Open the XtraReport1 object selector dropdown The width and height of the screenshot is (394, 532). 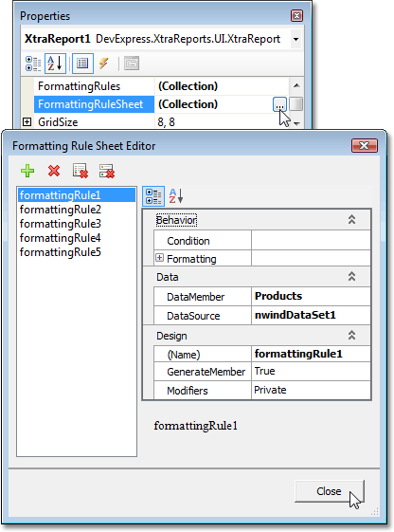(x=295, y=39)
